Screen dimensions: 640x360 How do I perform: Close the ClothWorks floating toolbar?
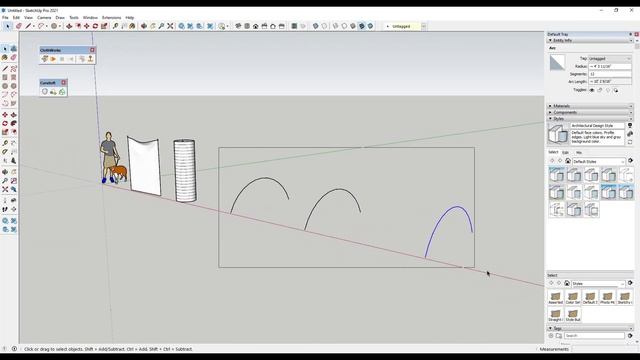92,50
